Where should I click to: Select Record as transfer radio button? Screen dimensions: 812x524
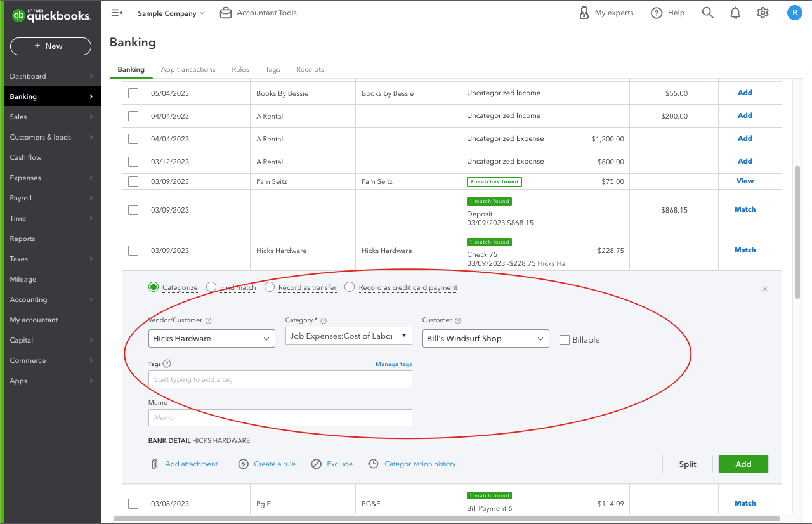270,287
